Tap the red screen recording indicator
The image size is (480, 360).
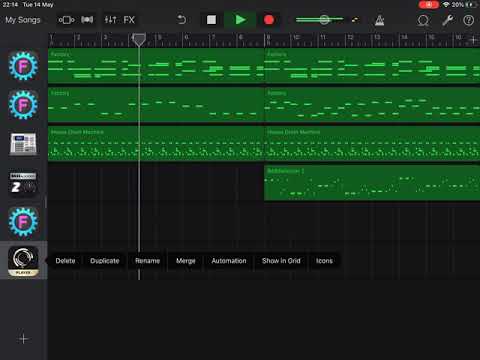(x=429, y=5)
